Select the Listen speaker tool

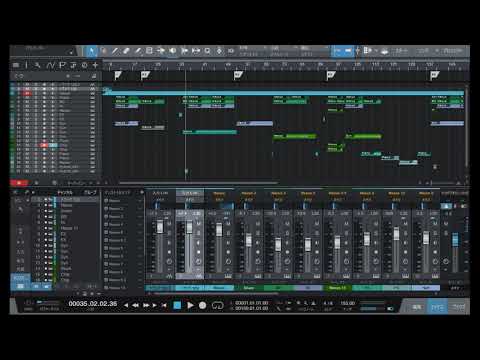(x=173, y=51)
